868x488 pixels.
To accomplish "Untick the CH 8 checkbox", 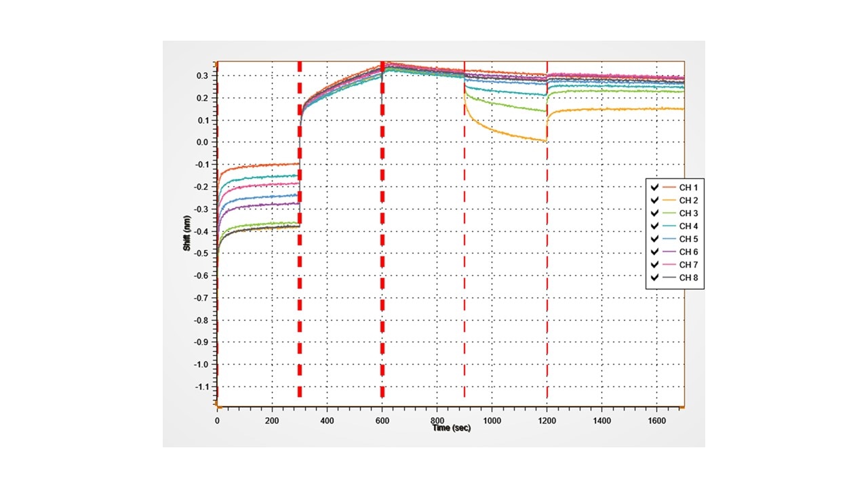I will [x=654, y=278].
